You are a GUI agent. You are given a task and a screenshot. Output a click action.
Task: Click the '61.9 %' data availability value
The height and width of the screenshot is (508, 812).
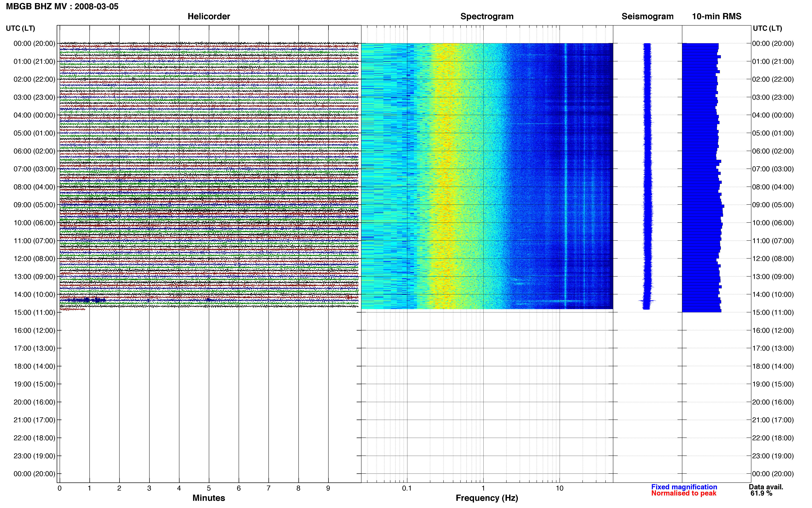click(x=761, y=493)
